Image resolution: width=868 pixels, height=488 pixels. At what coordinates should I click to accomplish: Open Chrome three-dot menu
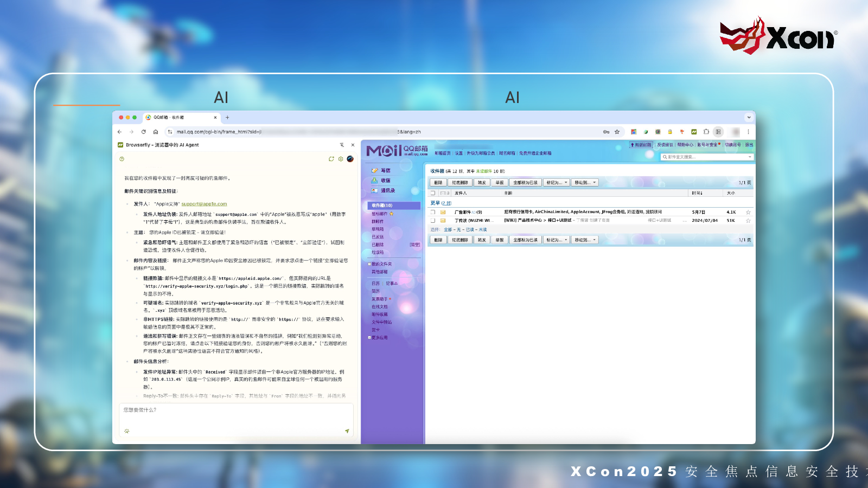pyautogui.click(x=748, y=132)
